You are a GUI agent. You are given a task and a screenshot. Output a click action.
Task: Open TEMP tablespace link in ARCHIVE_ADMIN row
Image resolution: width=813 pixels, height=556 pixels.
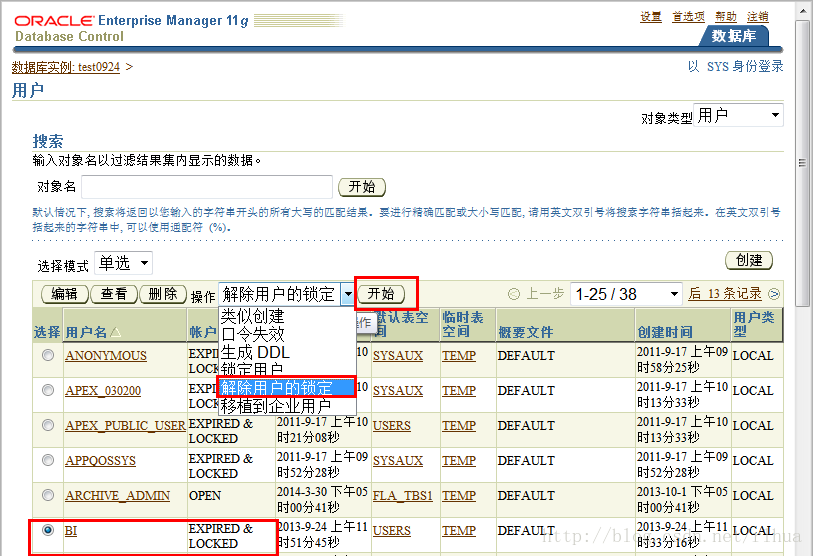[x=459, y=496]
